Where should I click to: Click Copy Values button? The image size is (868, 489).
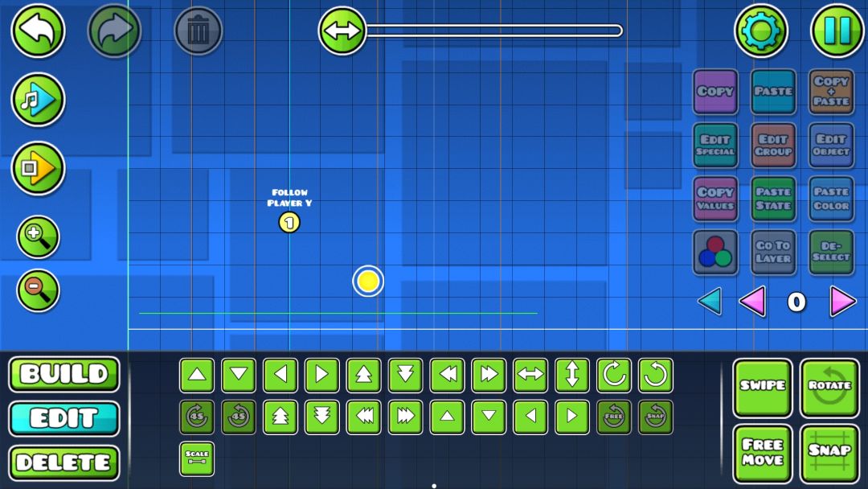(x=715, y=199)
